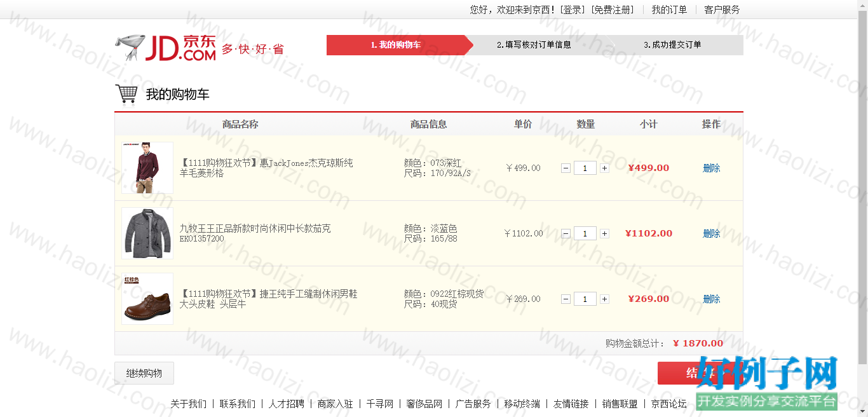Viewport: 868px width, 417px height.
Task: Click the 数量 column header
Action: [x=586, y=125]
